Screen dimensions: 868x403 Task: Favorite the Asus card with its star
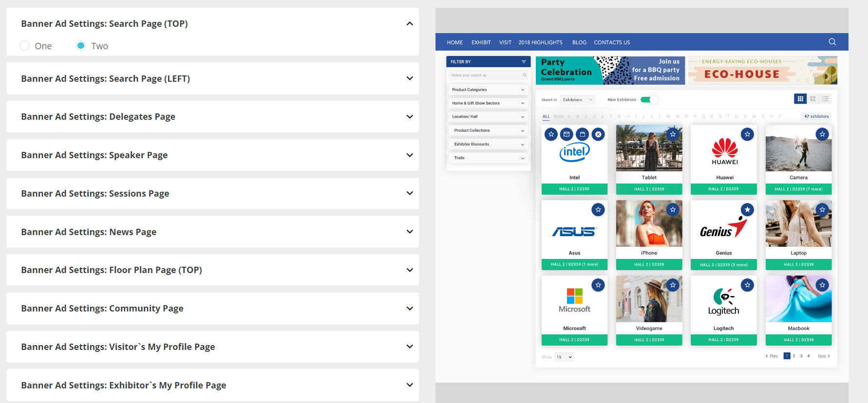tap(598, 210)
